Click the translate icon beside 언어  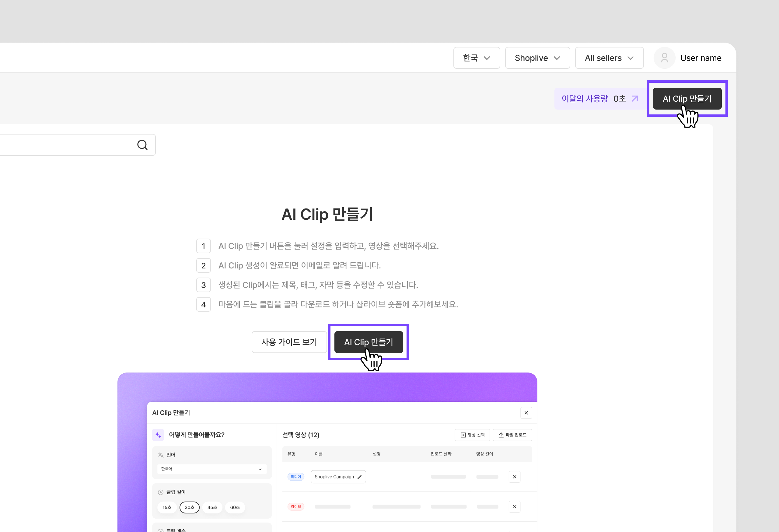pyautogui.click(x=161, y=455)
